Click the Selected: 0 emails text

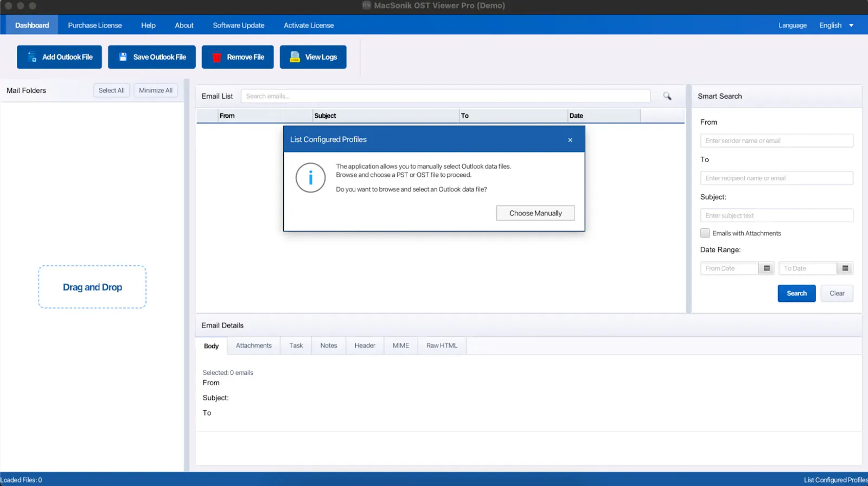(x=228, y=373)
